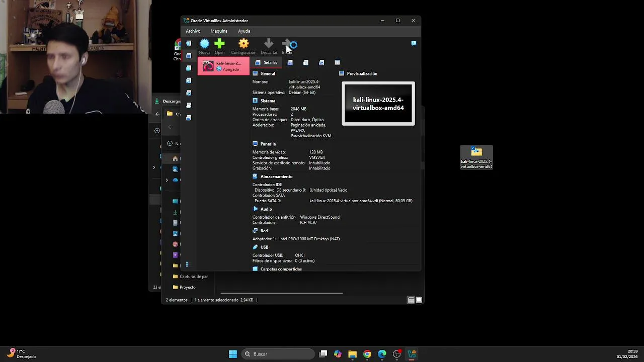This screenshot has width=644, height=362.
Task: Open the Windows Start button
Action: pos(233,354)
